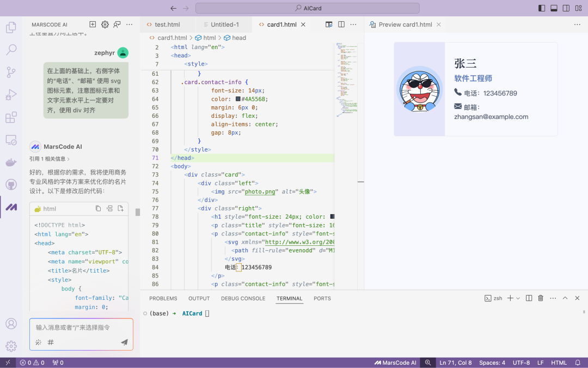Open the Source Control view
This screenshot has height=368, width=588.
11,73
